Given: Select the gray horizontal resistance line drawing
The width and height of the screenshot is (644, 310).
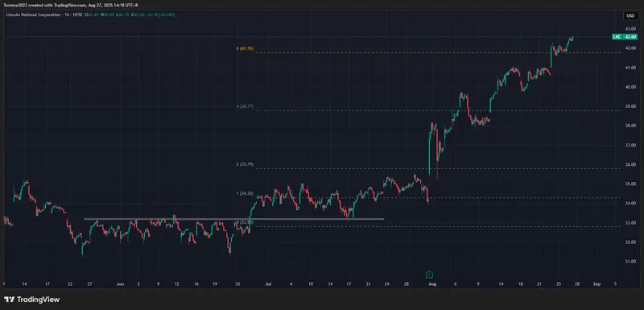Looking at the screenshot, I should 234,219.
